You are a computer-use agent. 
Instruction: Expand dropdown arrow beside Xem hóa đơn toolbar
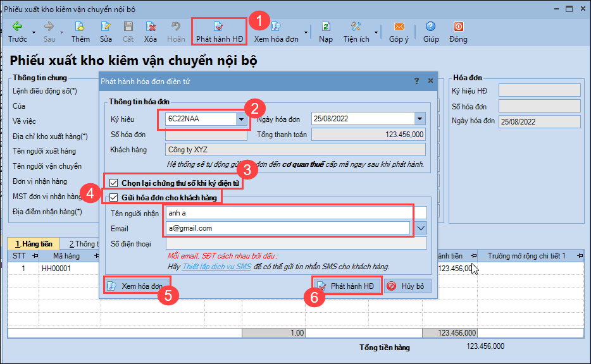306,33
